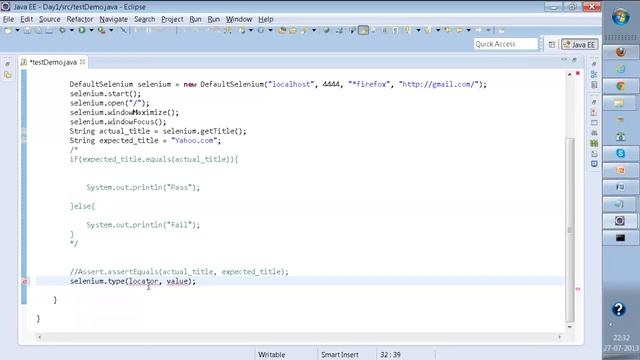This screenshot has height=360, width=640.
Task: Open Firefox from the taskbar
Action: coord(621,52)
